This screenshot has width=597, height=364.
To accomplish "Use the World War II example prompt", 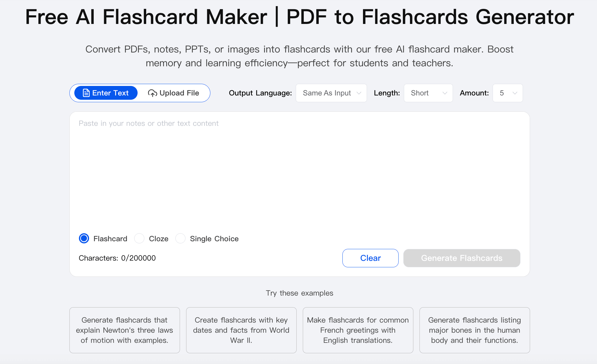I will point(241,330).
